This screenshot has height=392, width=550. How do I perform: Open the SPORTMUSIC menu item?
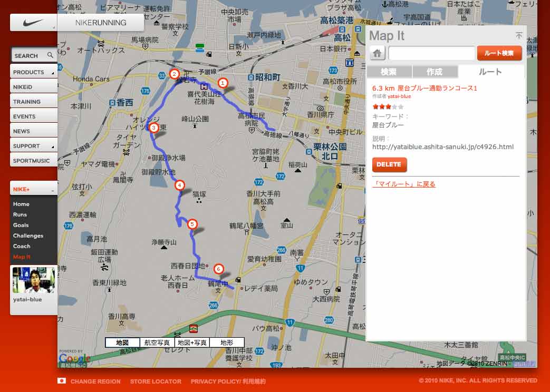[x=34, y=160]
